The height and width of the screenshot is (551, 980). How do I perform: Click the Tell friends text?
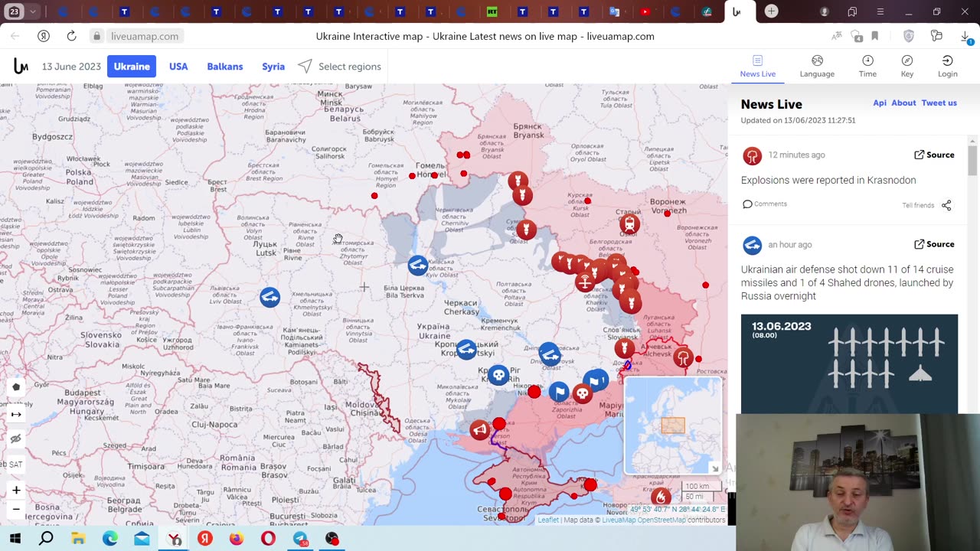pyautogui.click(x=918, y=205)
